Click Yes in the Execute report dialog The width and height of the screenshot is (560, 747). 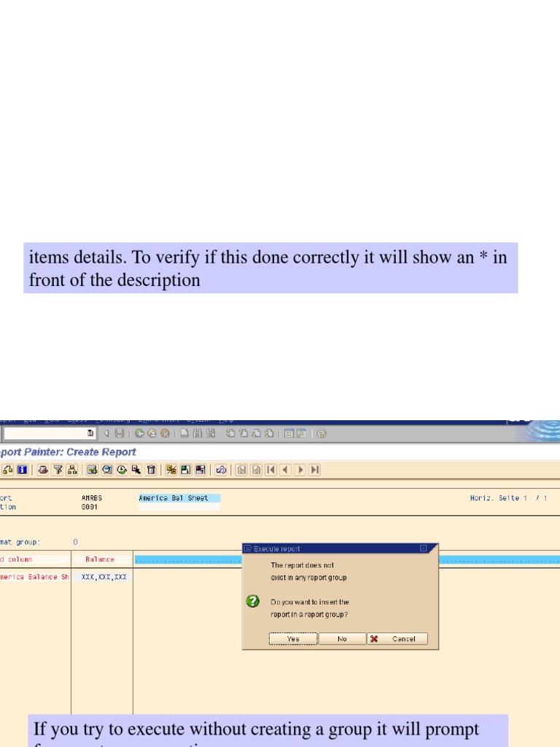[x=293, y=639]
